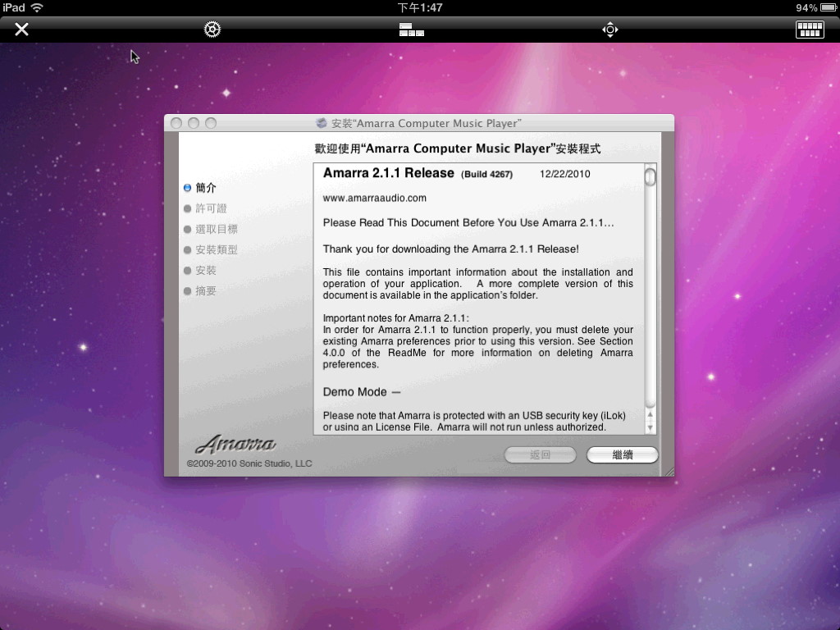Screen dimensions: 840x630
Task: Tap the iPad Wi-Fi status icon
Action: click(x=37, y=7)
